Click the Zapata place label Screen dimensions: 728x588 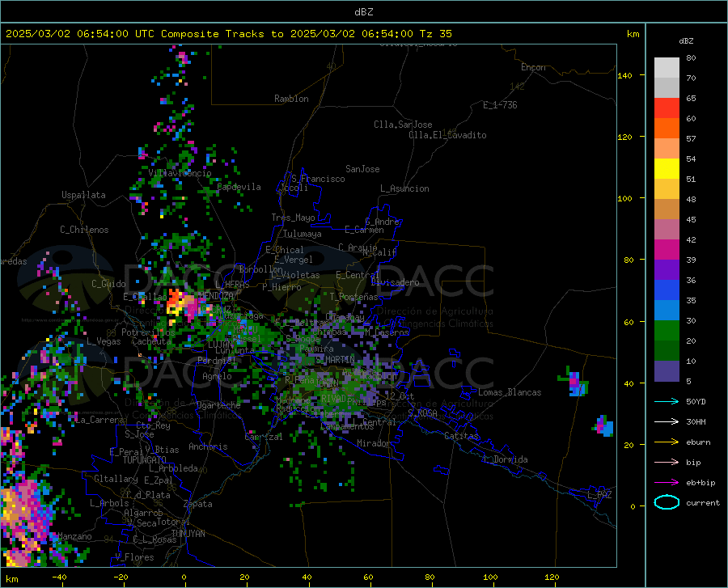(198, 504)
